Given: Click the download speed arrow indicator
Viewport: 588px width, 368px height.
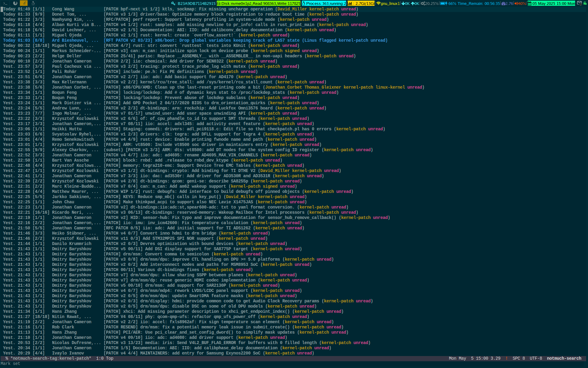Looking at the screenshot, I should (405, 3).
